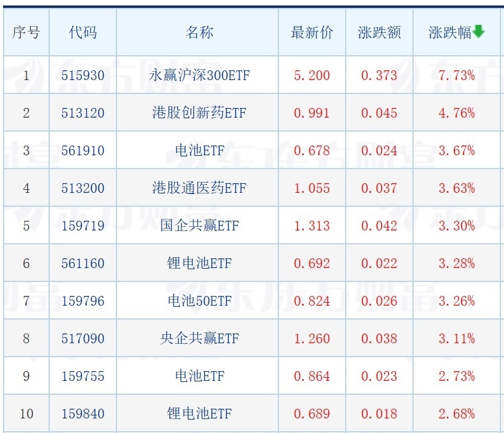Click the 代码 column header
The width and height of the screenshot is (504, 433).
(82, 33)
